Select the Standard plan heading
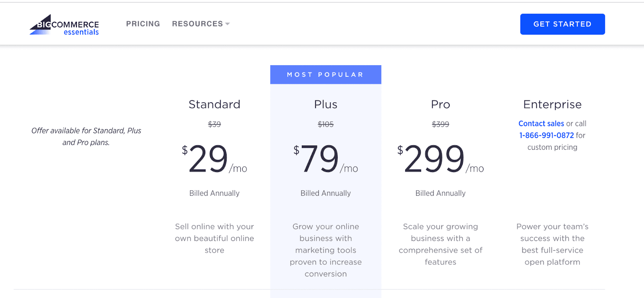Viewport: 644px width, 298px height. point(214,104)
